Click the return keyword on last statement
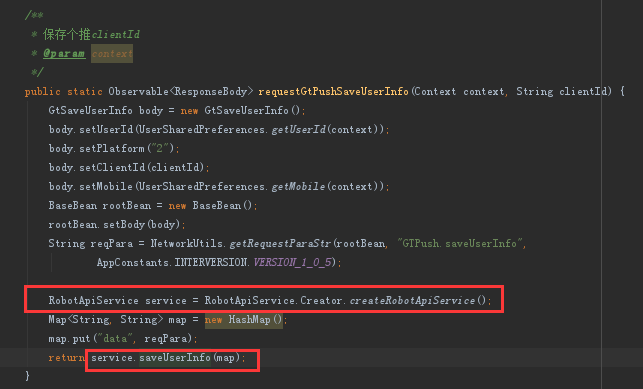Screen dimensions: 643x389 (66, 357)
